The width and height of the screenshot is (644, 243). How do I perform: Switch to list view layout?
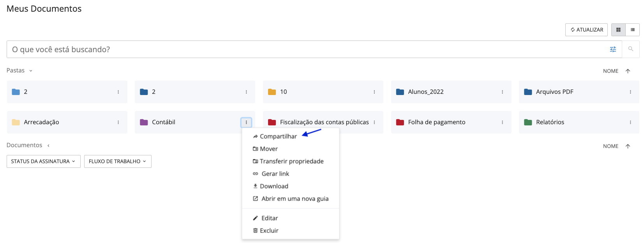tap(632, 30)
